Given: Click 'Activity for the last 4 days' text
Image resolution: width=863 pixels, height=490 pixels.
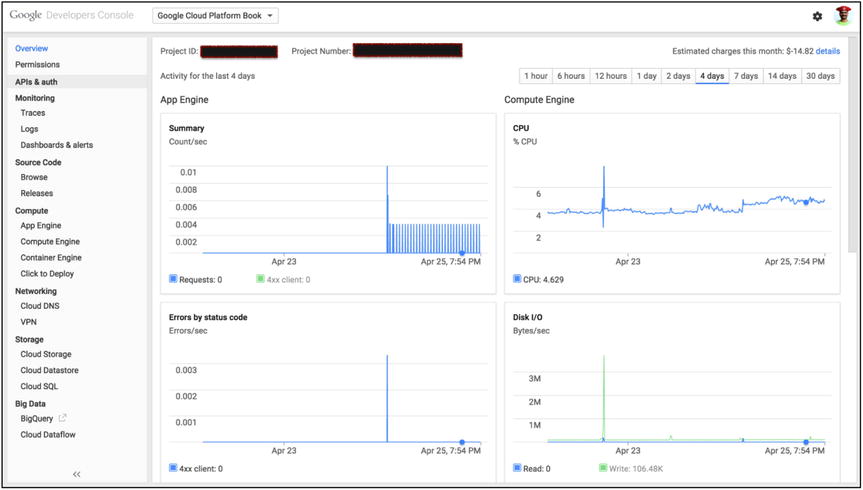Looking at the screenshot, I should pos(207,76).
